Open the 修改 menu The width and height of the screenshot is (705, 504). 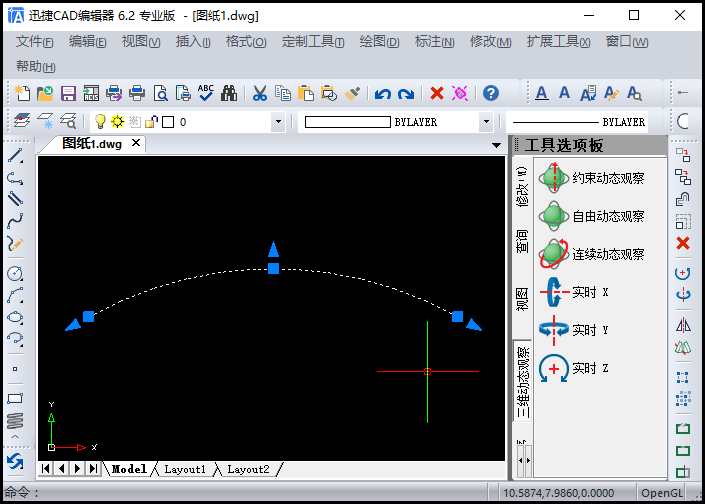click(491, 42)
